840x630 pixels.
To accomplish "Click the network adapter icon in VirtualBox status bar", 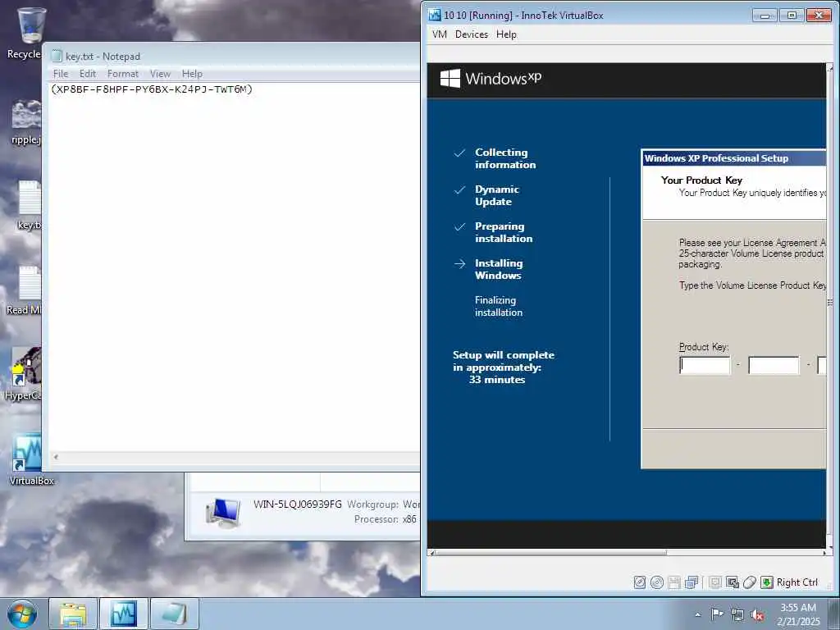I will click(692, 582).
